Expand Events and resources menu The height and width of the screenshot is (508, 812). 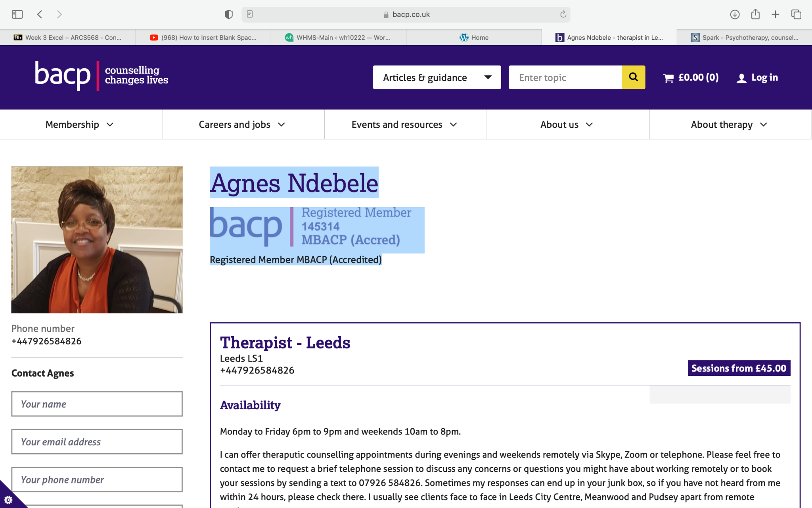[404, 125]
